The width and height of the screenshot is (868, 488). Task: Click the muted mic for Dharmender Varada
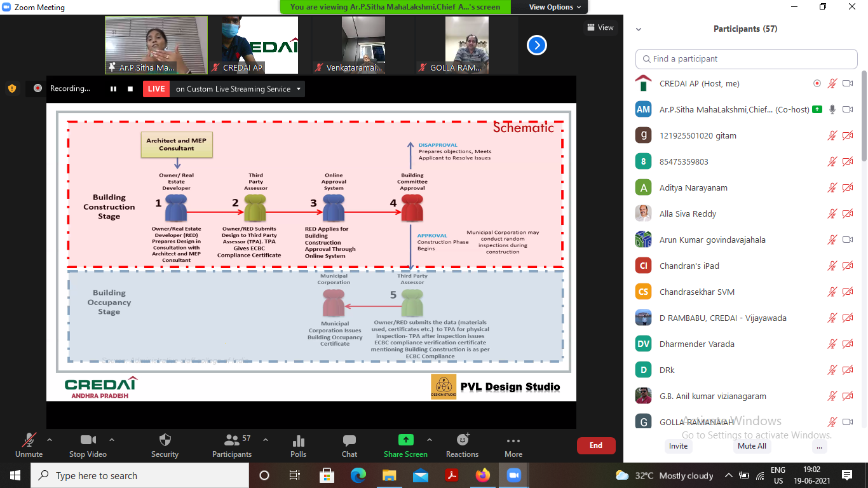point(832,344)
